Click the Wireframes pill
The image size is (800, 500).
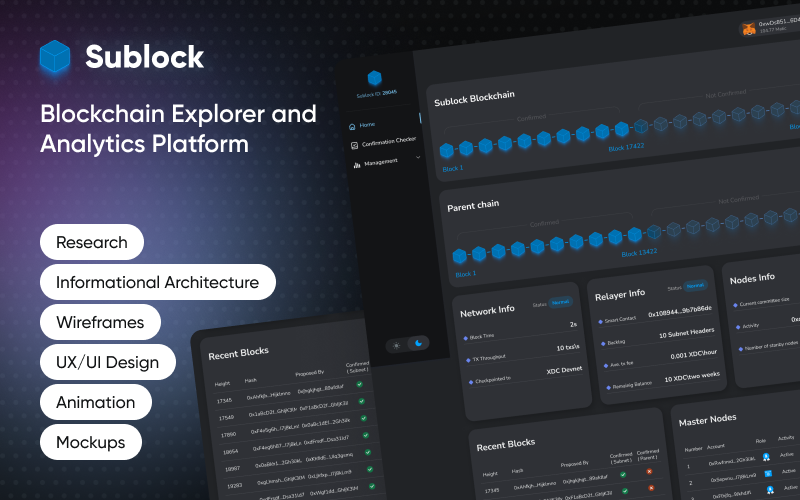[x=100, y=322]
